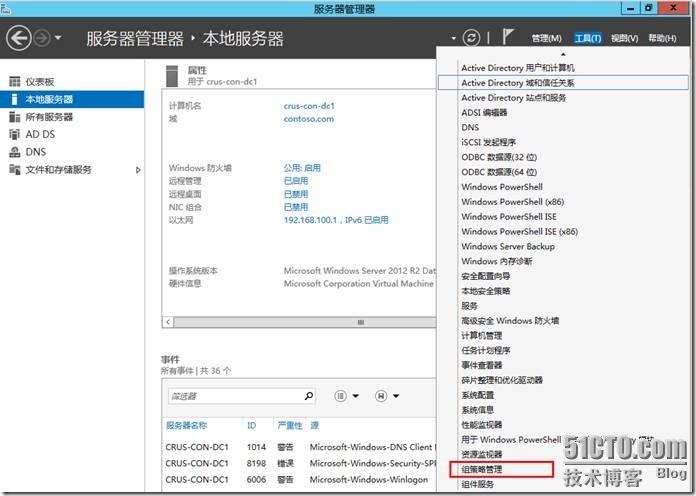The width and height of the screenshot is (696, 496).
Task: Click the 仪表板 dashboard icon
Action: click(15, 82)
